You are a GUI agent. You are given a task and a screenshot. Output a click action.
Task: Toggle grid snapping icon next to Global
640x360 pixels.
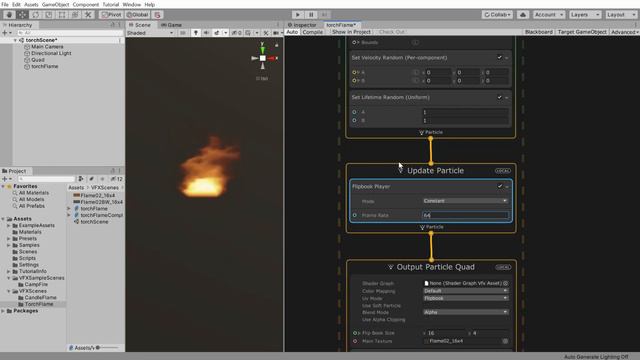[x=158, y=15]
